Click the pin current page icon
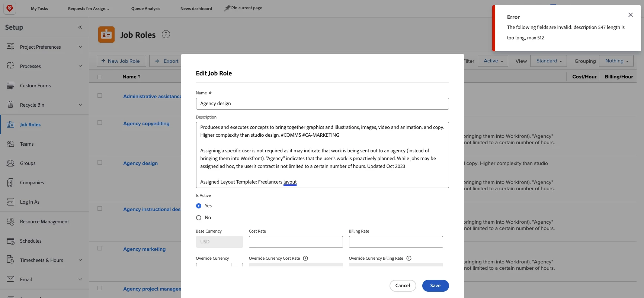The width and height of the screenshot is (644, 298). coord(227,8)
